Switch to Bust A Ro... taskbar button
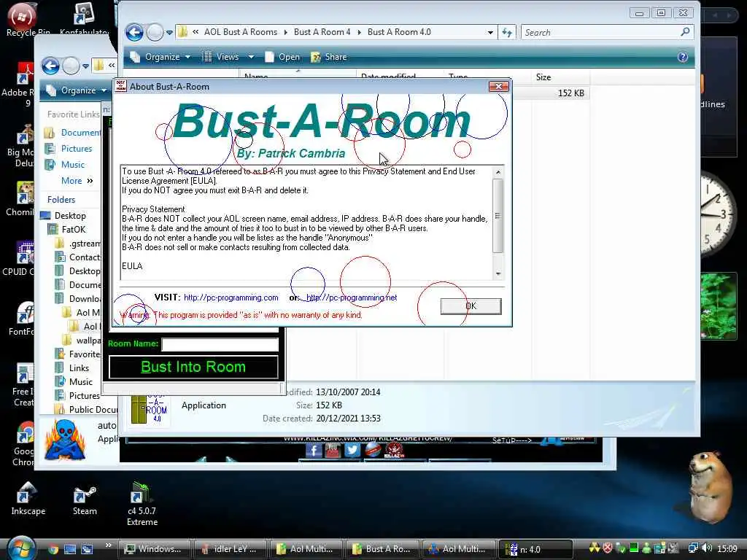This screenshot has height=560, width=747. point(382,549)
